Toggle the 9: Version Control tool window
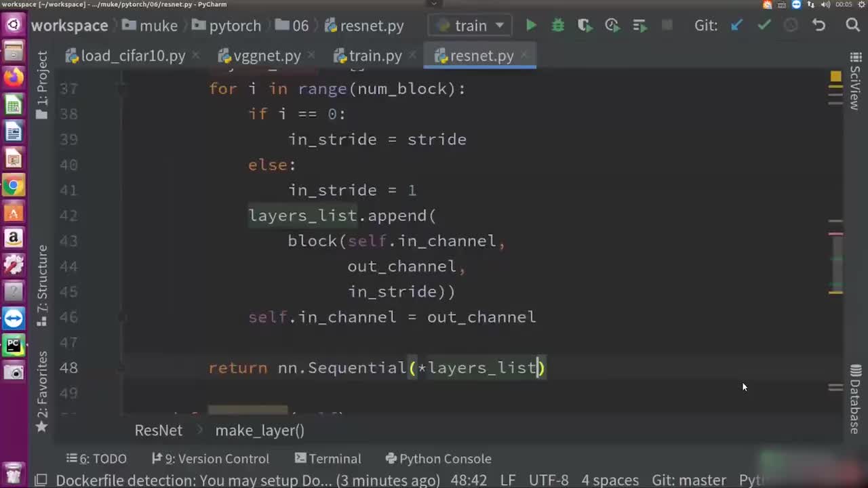 [210, 459]
